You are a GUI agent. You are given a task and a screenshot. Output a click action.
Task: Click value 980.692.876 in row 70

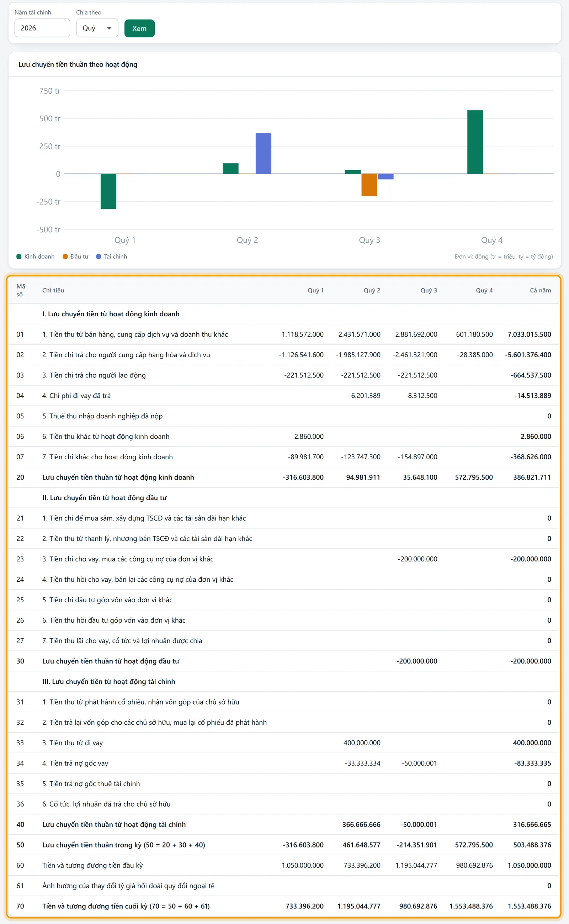pyautogui.click(x=418, y=906)
